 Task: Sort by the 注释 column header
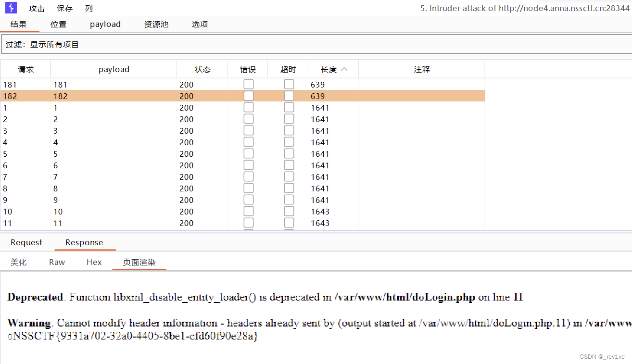[x=422, y=69]
